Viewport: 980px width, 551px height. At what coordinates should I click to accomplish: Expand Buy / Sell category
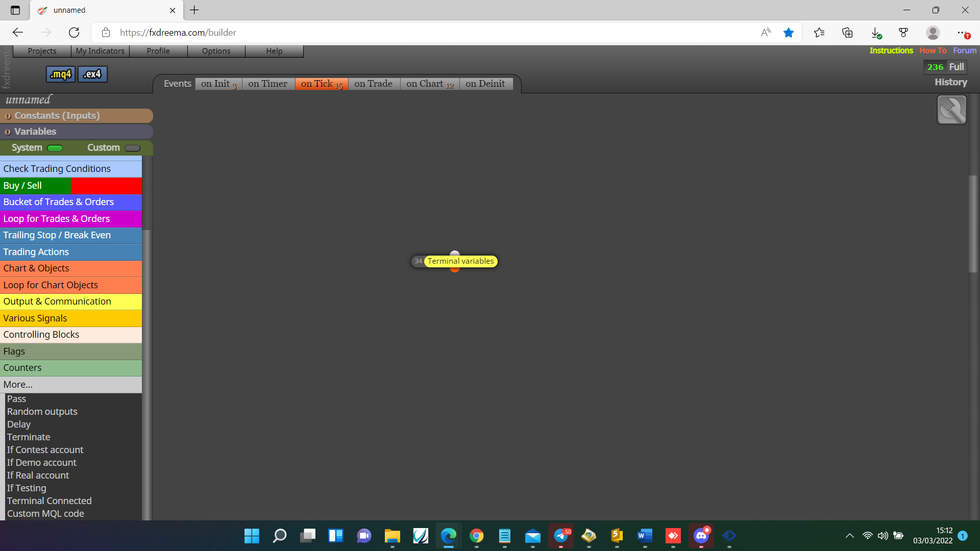pyautogui.click(x=71, y=186)
